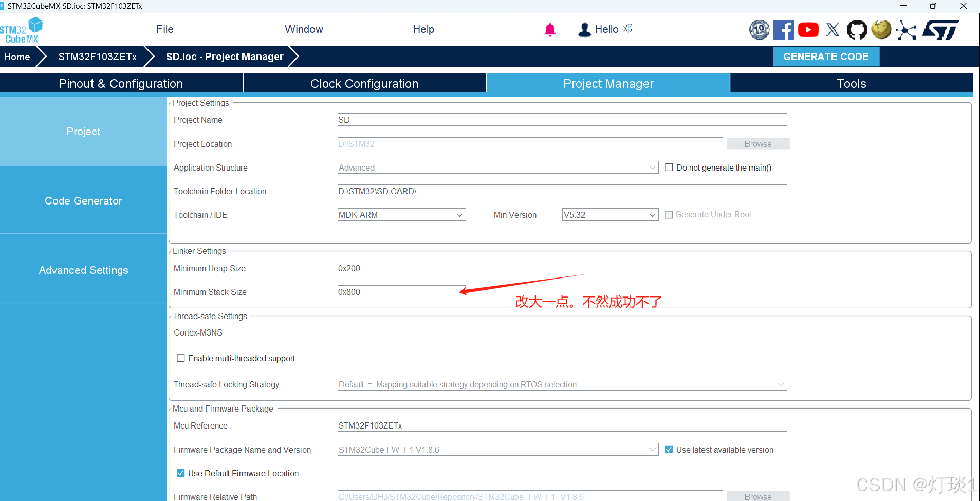This screenshot has height=501, width=980.
Task: Click the STM32CubeMX logo
Action: coord(21,30)
